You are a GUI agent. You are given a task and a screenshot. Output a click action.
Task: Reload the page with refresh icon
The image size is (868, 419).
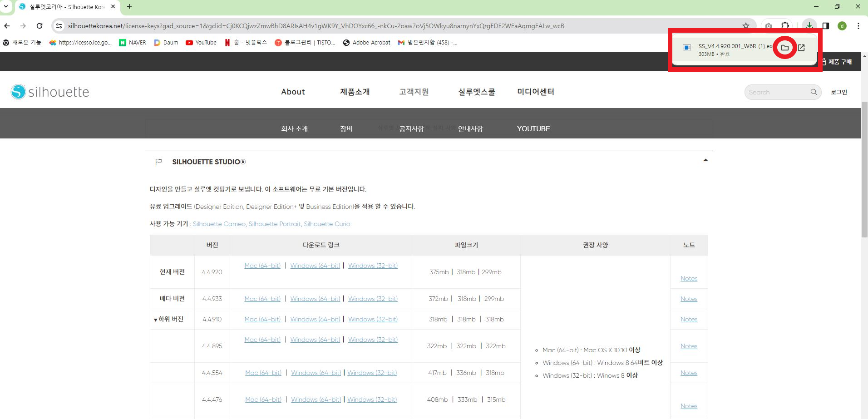point(39,26)
